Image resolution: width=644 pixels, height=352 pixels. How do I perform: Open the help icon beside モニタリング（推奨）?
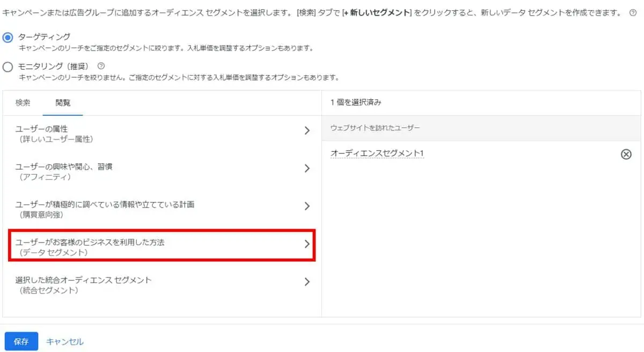[99, 65]
